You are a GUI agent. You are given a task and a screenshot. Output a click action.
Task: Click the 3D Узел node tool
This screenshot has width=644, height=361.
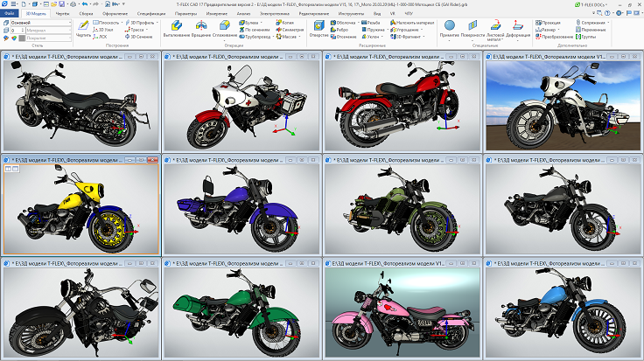click(103, 30)
